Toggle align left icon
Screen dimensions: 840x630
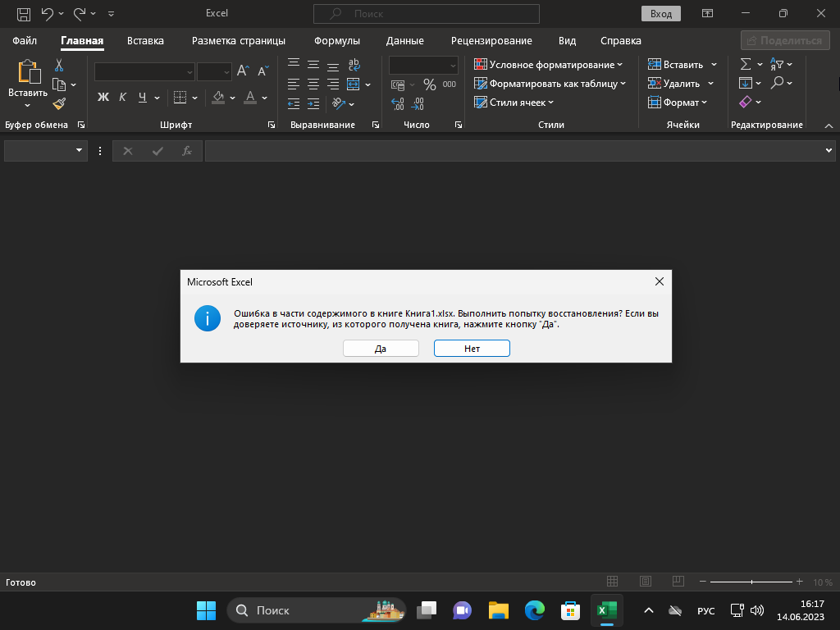294,84
